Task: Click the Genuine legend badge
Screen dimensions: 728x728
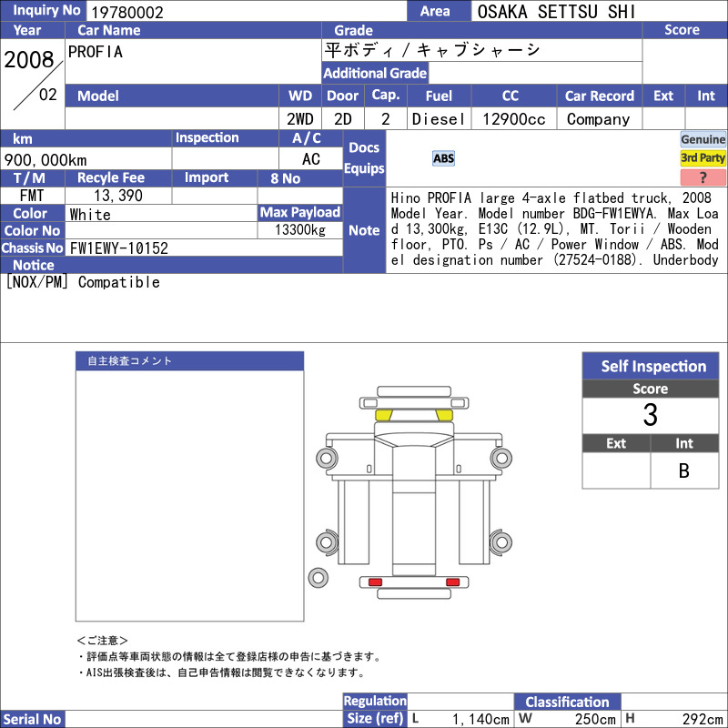Action: coord(703,139)
